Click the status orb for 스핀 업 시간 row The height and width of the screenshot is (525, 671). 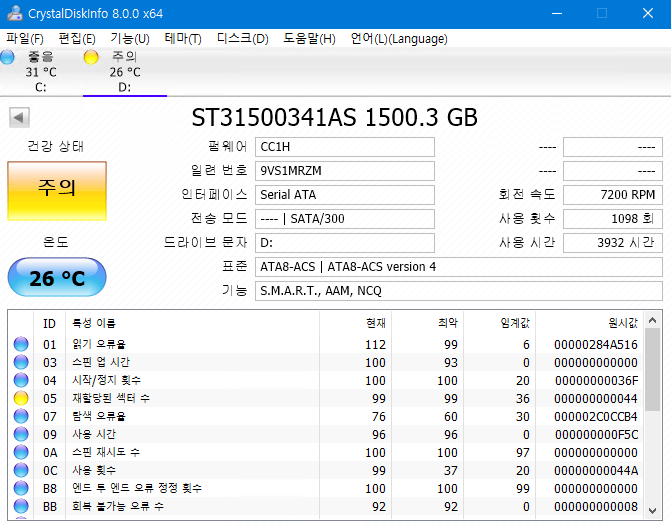point(21,362)
